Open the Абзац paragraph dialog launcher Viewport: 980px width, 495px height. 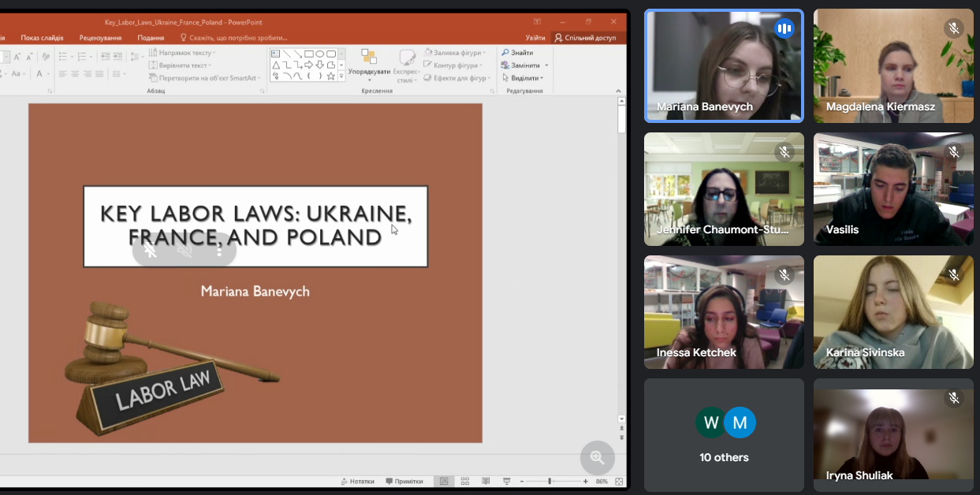tap(262, 91)
